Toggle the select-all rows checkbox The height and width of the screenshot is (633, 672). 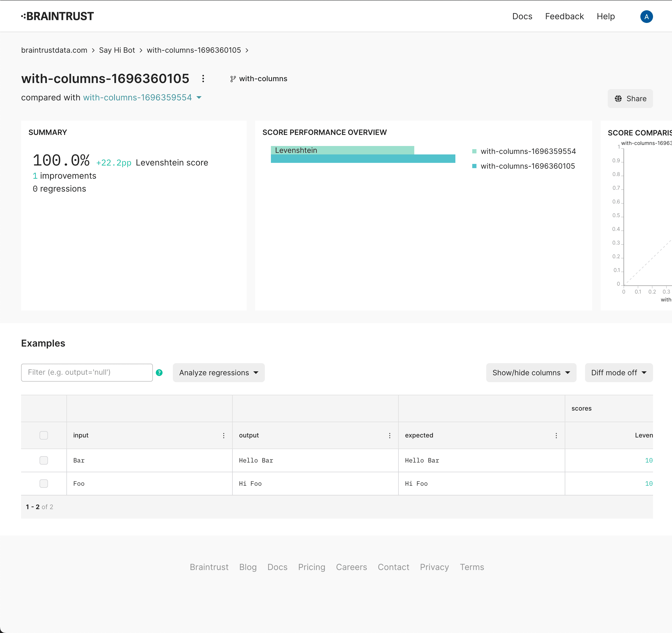click(x=43, y=435)
